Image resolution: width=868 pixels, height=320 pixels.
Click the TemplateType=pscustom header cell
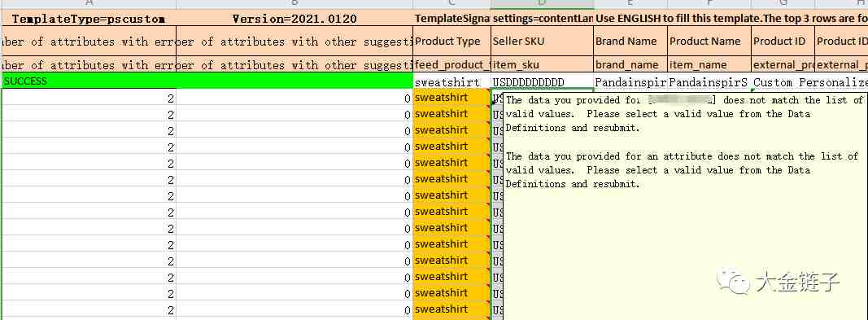pyautogui.click(x=89, y=19)
